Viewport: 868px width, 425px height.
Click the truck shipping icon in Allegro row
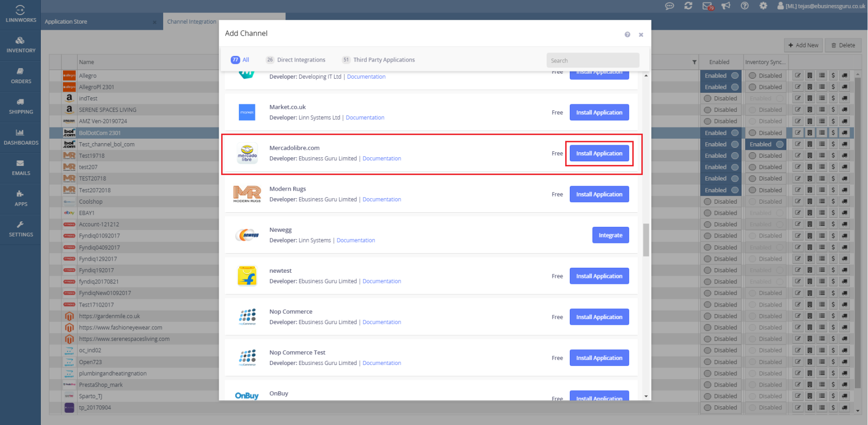(845, 76)
